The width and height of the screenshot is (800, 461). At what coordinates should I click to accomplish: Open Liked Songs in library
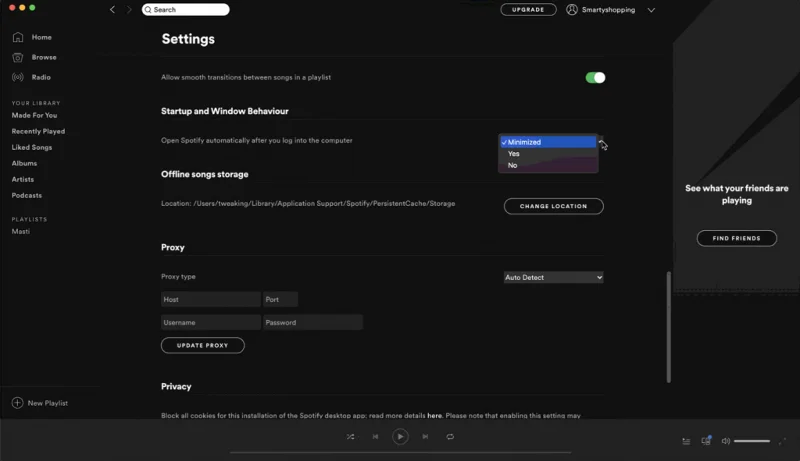tap(32, 147)
